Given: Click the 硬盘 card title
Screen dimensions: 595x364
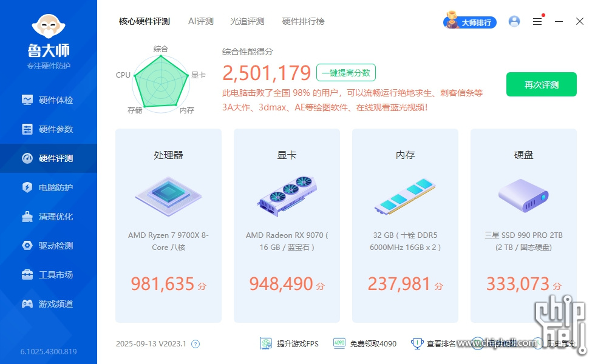Looking at the screenshot, I should pyautogui.click(x=523, y=155).
